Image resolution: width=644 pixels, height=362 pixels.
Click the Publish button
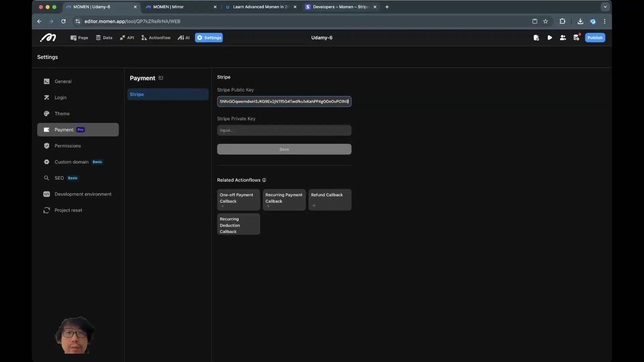[595, 38]
